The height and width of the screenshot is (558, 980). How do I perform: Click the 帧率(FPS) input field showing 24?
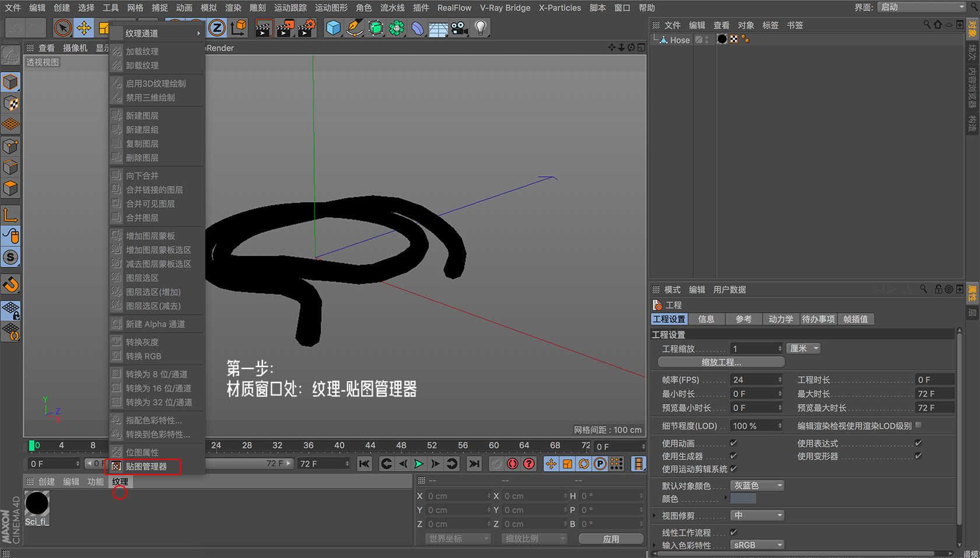click(x=757, y=379)
